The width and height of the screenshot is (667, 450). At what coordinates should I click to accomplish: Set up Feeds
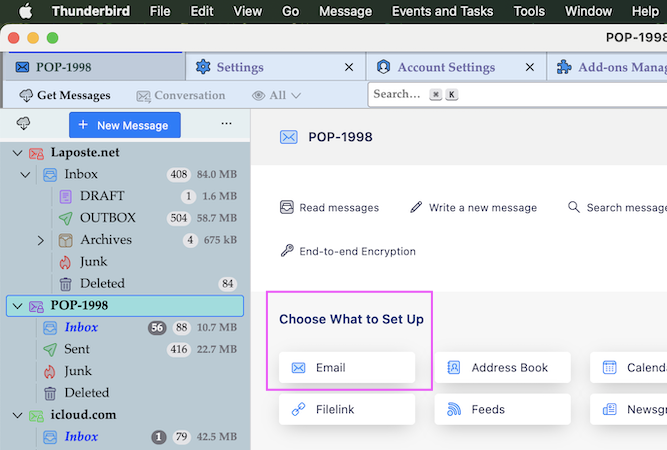pos(502,409)
